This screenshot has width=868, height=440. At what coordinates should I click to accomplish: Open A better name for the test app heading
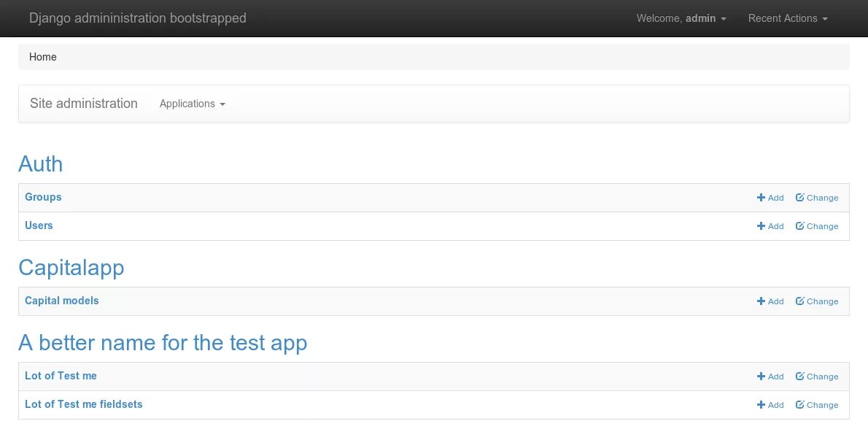click(163, 343)
